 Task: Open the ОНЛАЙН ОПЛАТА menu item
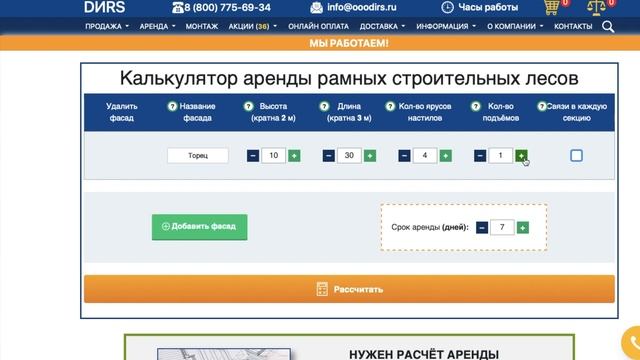(318, 26)
